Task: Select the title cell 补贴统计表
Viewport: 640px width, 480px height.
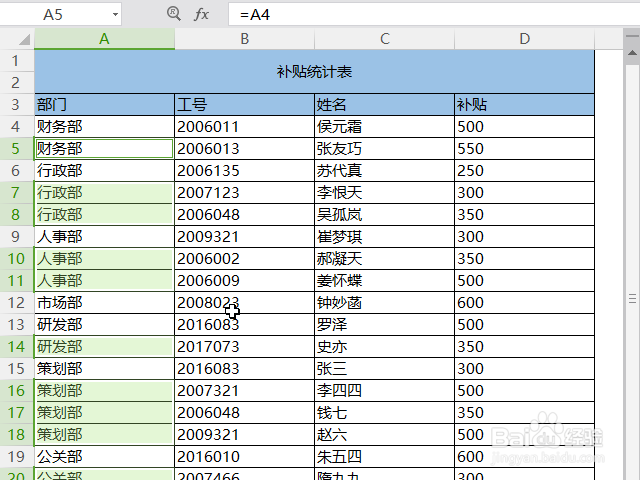Action: click(314, 72)
